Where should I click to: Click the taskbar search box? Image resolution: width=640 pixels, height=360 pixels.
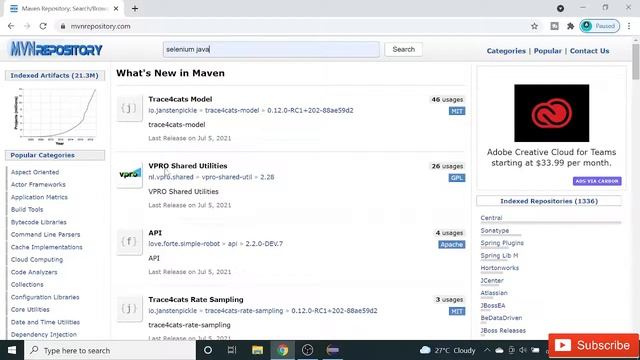click(110, 350)
